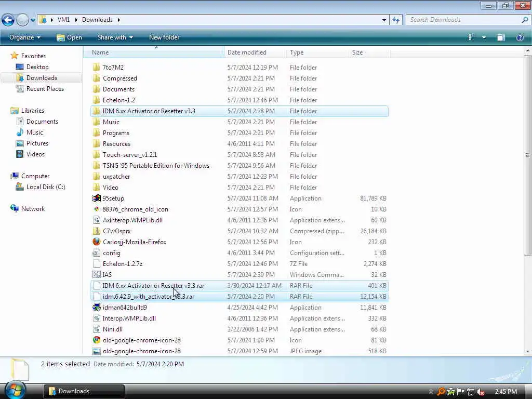Select Touch-server_v1.2.1 folder name

coord(129,154)
